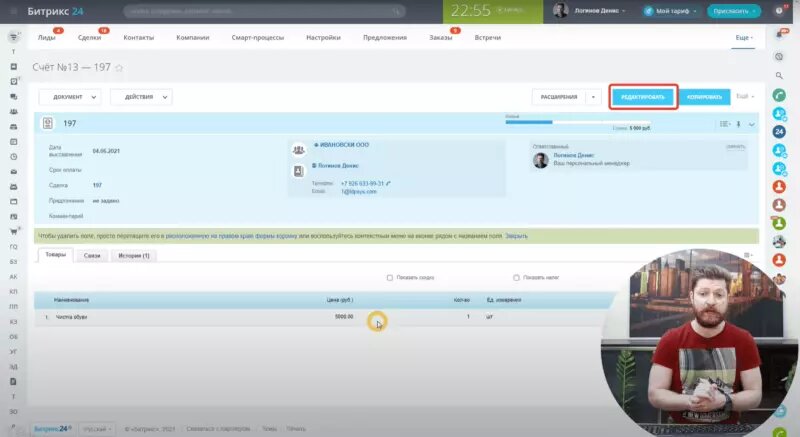Click the green phone call icon
Image resolution: width=800 pixels, height=437 pixels.
click(779, 95)
